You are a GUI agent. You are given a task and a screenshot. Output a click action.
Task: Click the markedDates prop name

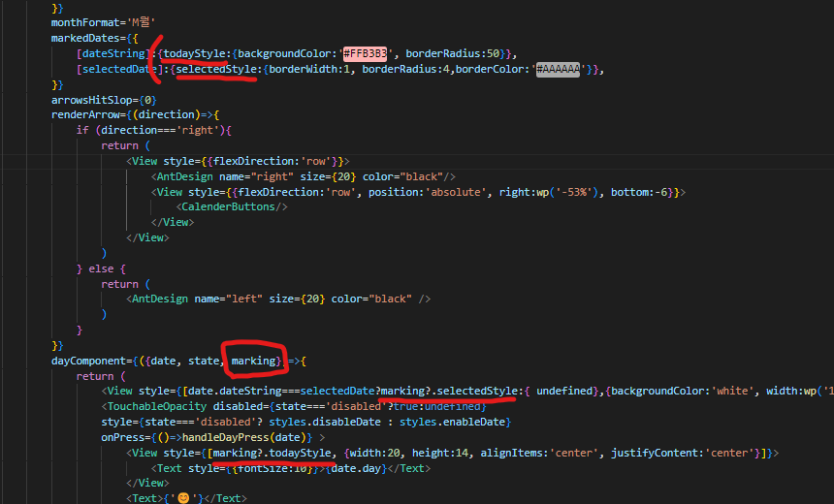point(85,38)
